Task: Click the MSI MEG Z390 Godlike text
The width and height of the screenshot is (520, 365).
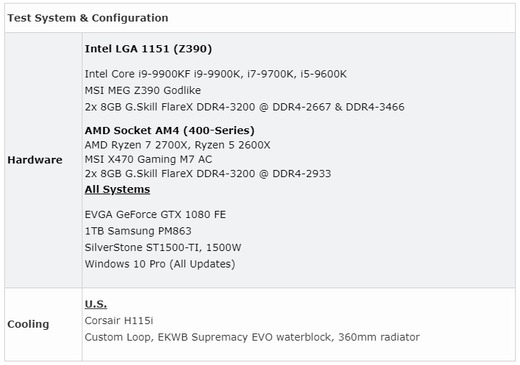Action: pos(143,91)
